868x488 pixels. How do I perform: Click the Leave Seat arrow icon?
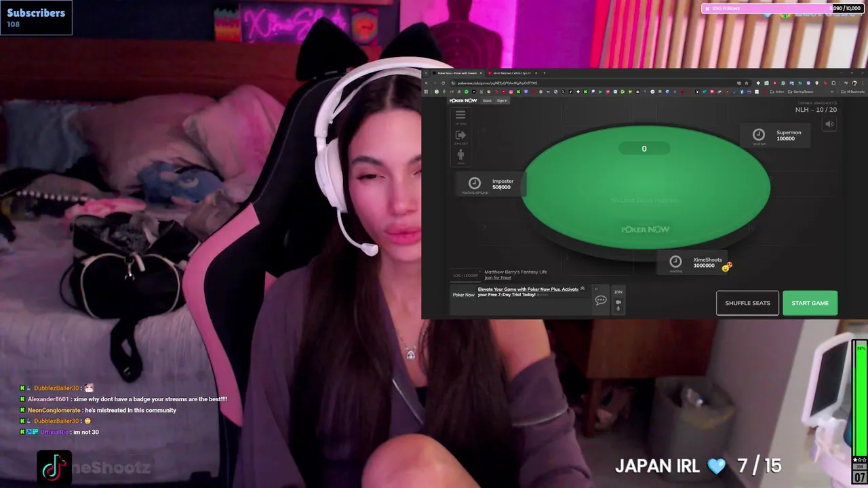click(460, 136)
